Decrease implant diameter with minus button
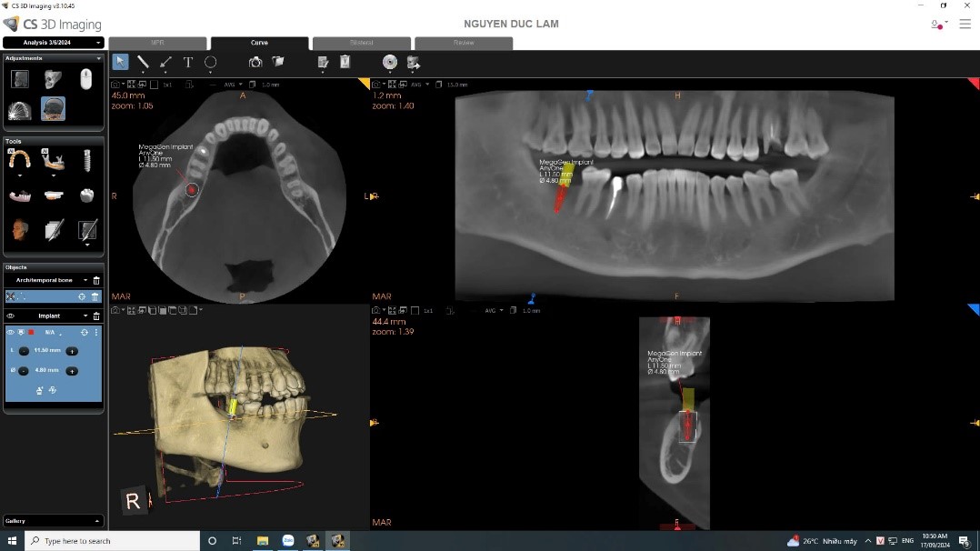Viewport: 980px width, 551px height. [x=24, y=371]
